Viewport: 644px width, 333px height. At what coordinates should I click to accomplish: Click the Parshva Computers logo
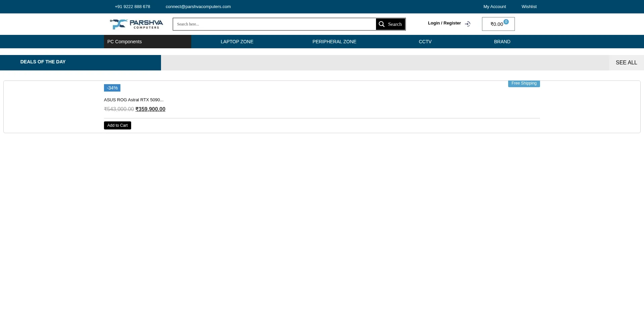pyautogui.click(x=136, y=24)
